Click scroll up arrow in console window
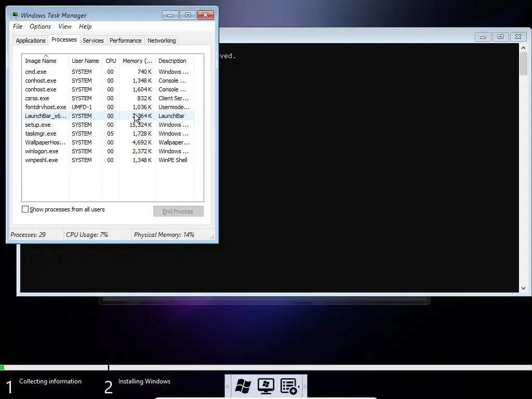532x399 pixels. pos(523,48)
